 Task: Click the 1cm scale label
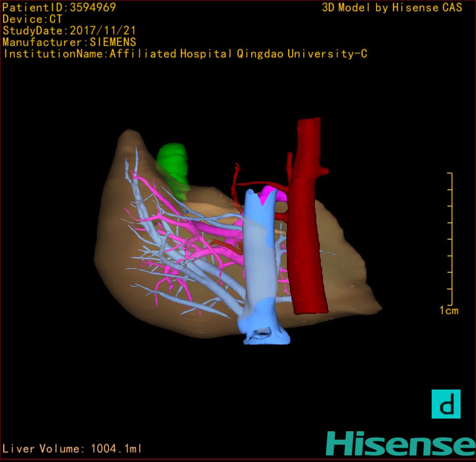tap(449, 311)
